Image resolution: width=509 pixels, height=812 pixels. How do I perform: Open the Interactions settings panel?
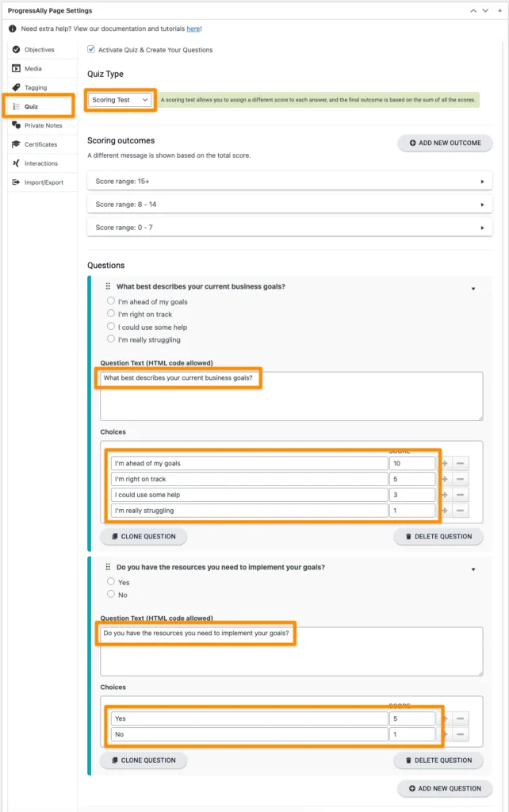tap(40, 163)
